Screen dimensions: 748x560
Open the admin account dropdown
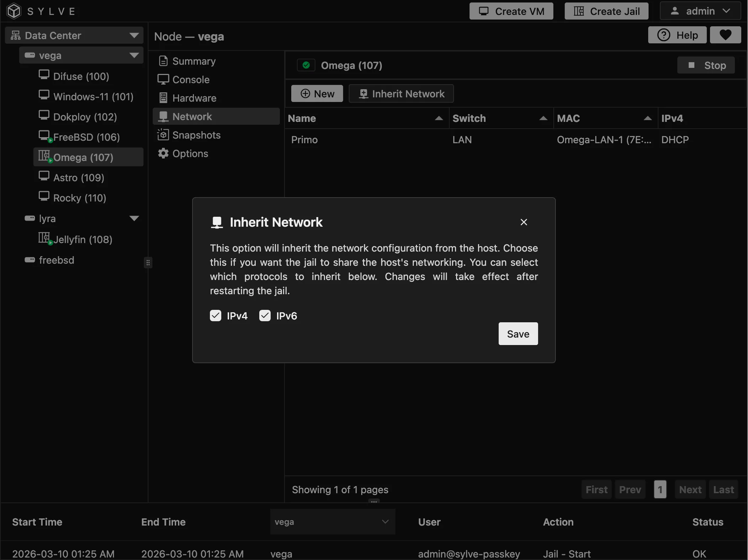[700, 11]
